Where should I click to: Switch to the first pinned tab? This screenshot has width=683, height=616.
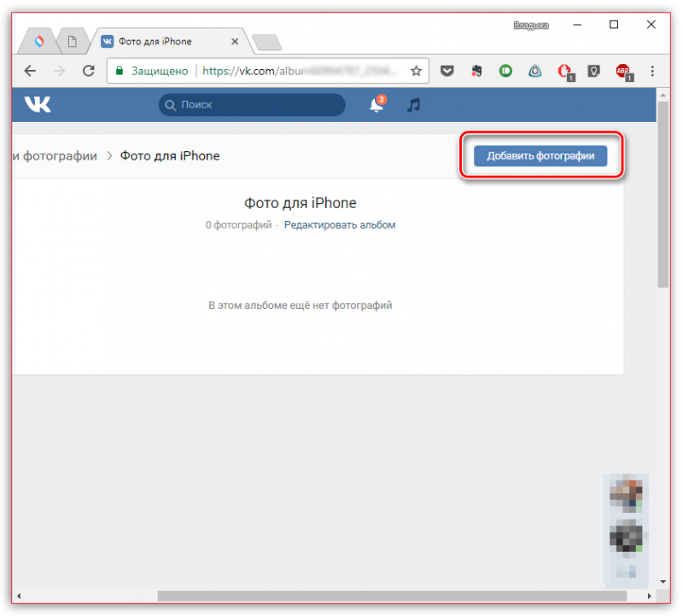39,41
